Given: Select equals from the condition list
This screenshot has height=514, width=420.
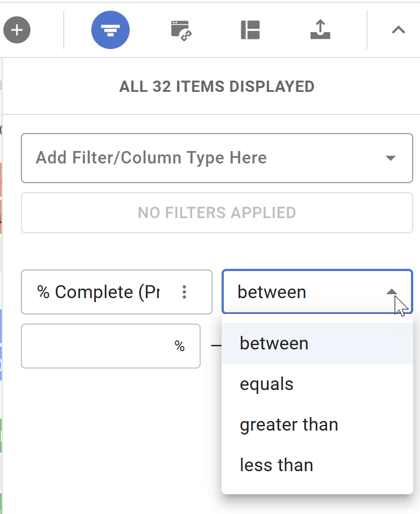Looking at the screenshot, I should coord(266,383).
